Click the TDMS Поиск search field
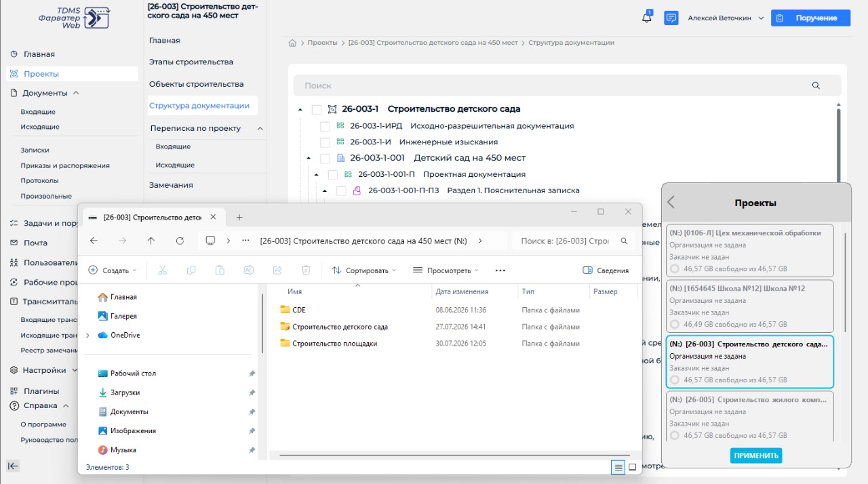 point(567,85)
